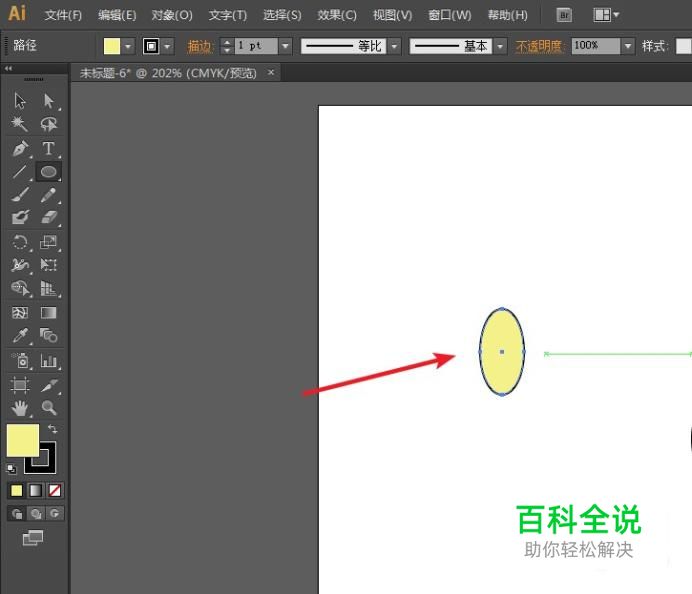The image size is (692, 594).
Task: Select the Eraser tool
Action: [x=49, y=217]
